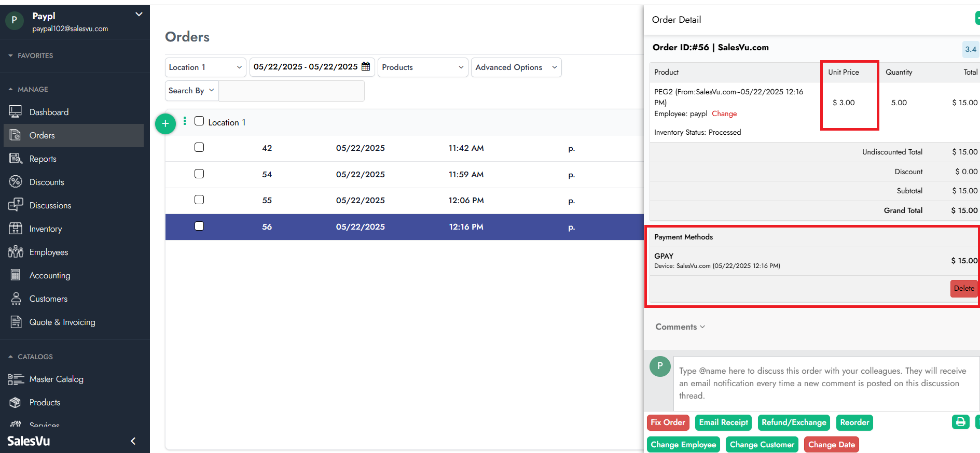Expand the Advanced Options dropdown
This screenshot has height=453, width=980.
click(x=516, y=67)
